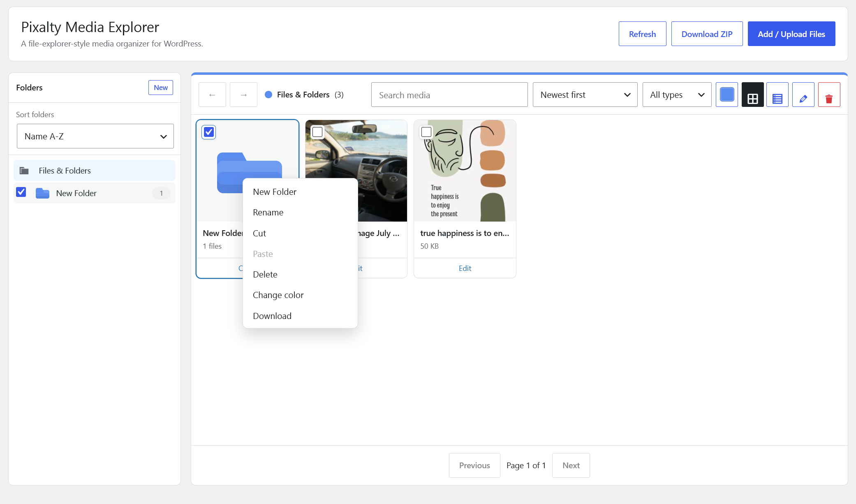Screen dimensions: 856x504
Task: Click the Download ZIP button
Action: coord(707,34)
